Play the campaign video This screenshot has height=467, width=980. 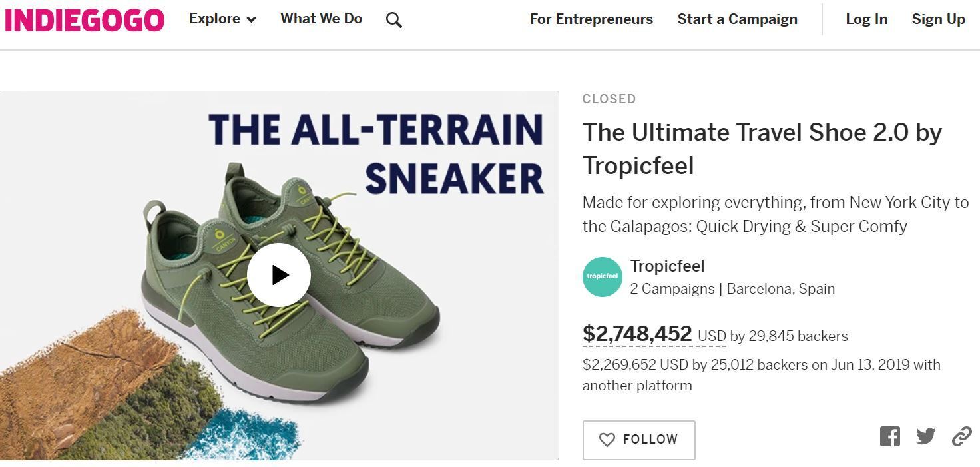279,275
